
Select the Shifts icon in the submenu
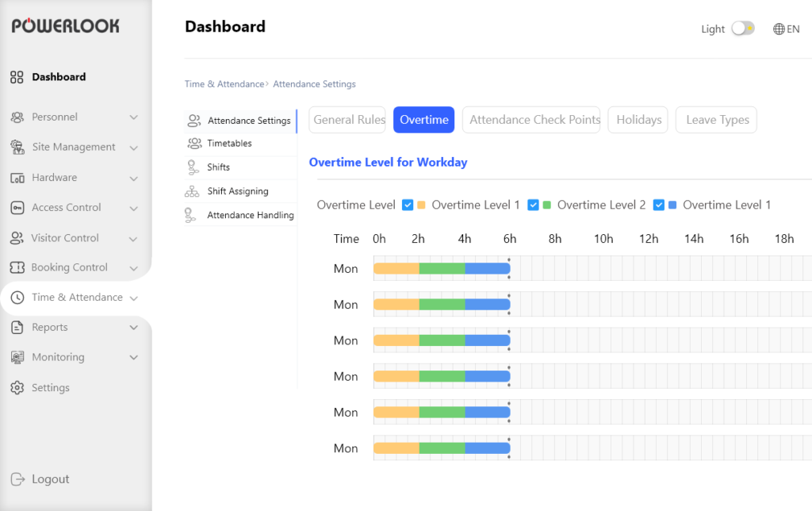click(193, 167)
